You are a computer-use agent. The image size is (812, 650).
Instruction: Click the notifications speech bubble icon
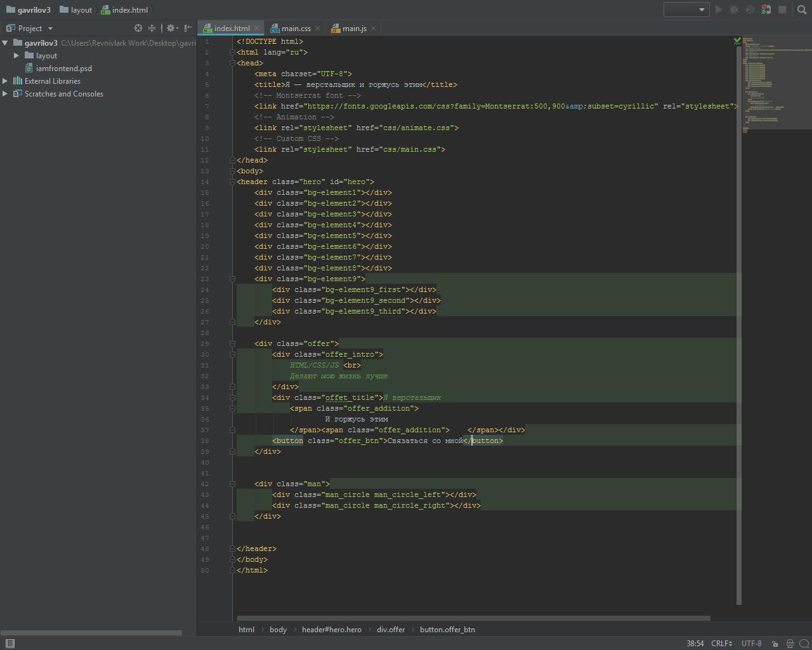pos(804,643)
